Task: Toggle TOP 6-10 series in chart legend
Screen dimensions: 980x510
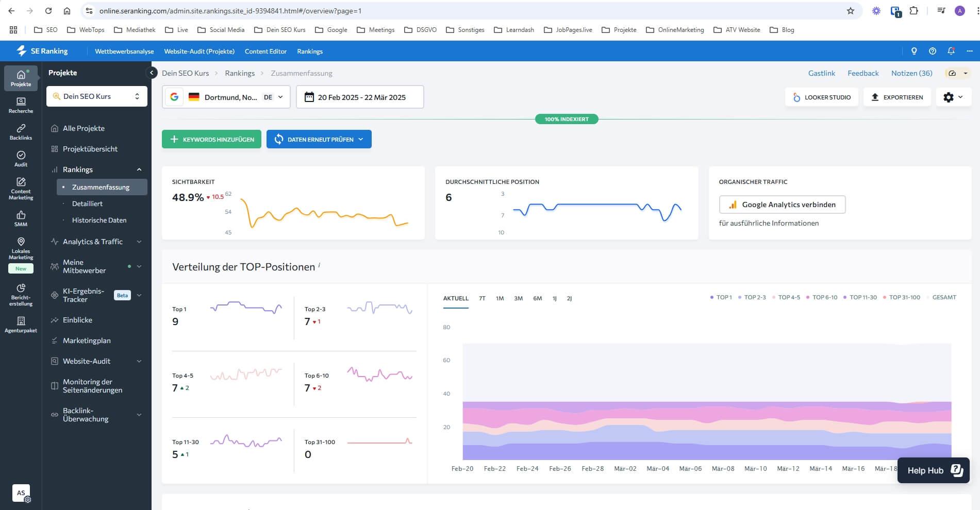Action: (x=822, y=297)
